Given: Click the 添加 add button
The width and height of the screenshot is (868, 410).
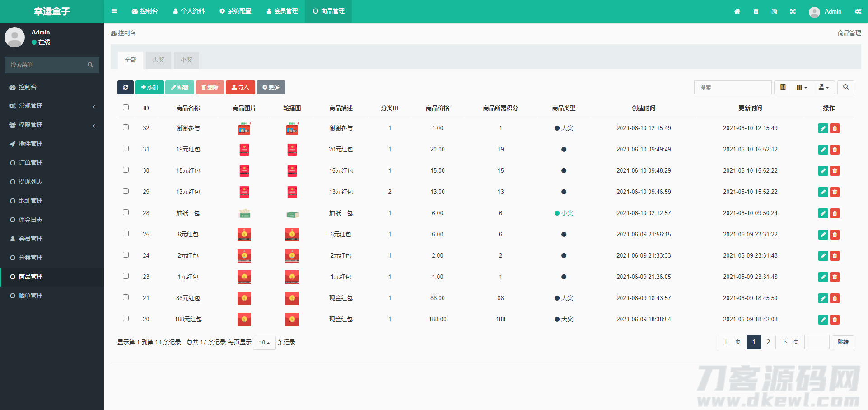Looking at the screenshot, I should (x=149, y=87).
